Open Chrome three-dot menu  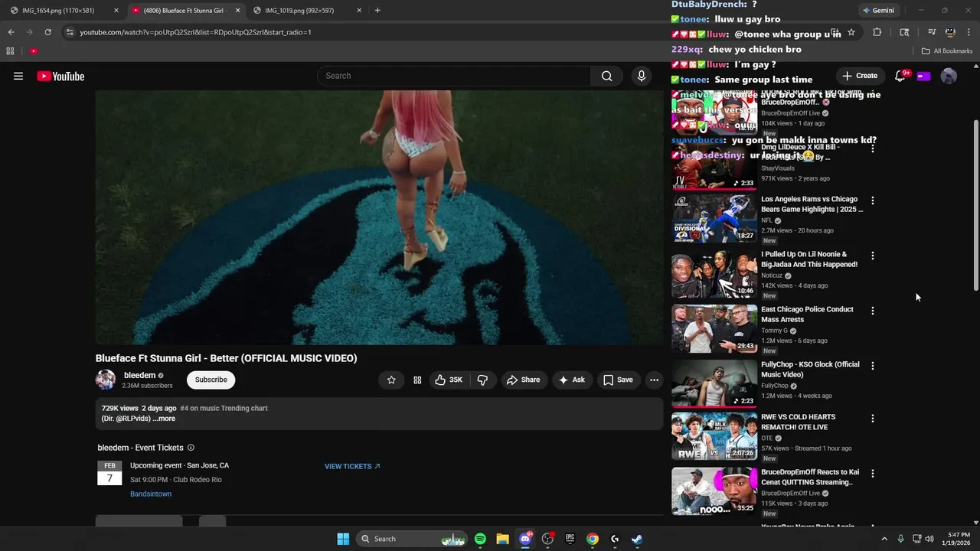coord(969,32)
